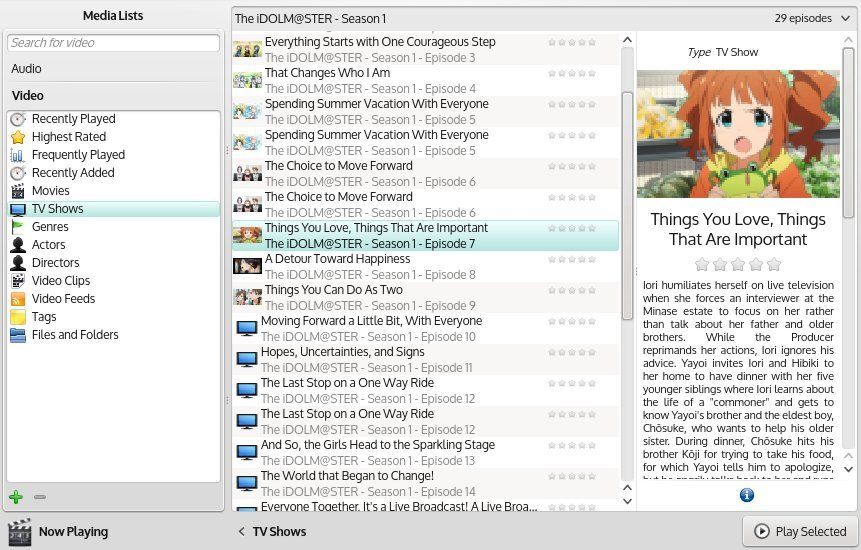Viewport: 861px width, 550px height.
Task: Add a media list with green plus
Action: (x=16, y=497)
